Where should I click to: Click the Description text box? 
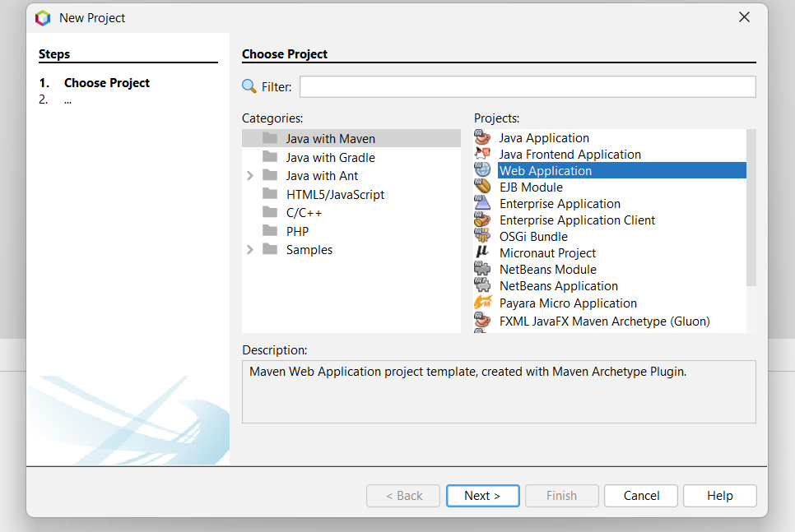[499, 391]
